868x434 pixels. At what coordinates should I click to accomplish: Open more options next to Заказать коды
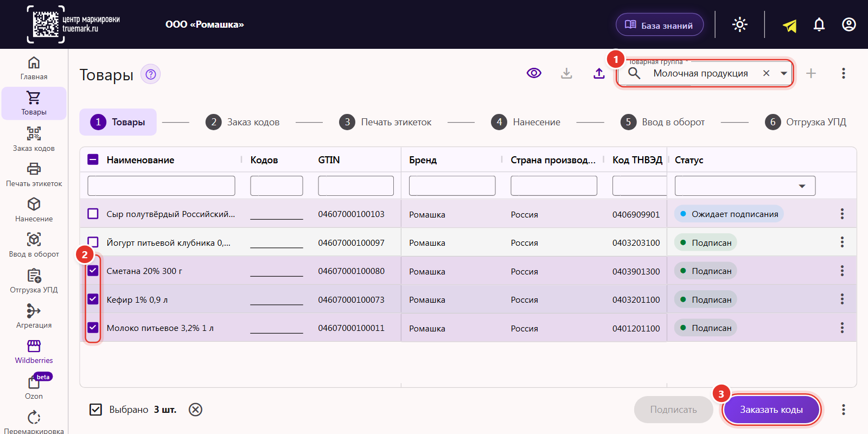pos(844,410)
